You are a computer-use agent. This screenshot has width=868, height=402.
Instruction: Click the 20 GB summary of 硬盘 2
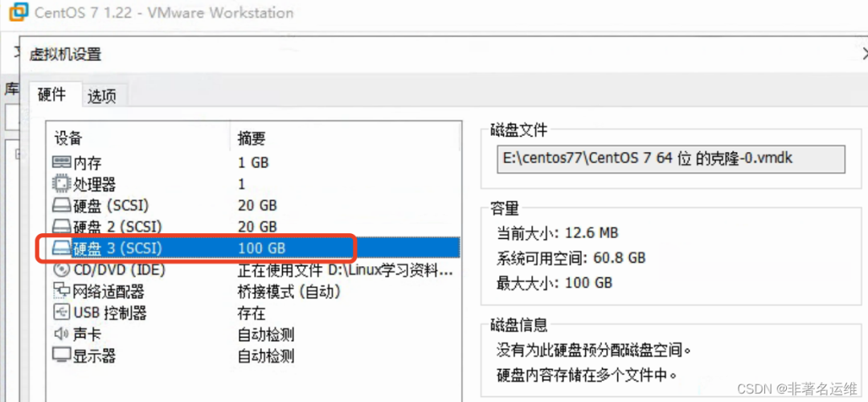point(257,227)
